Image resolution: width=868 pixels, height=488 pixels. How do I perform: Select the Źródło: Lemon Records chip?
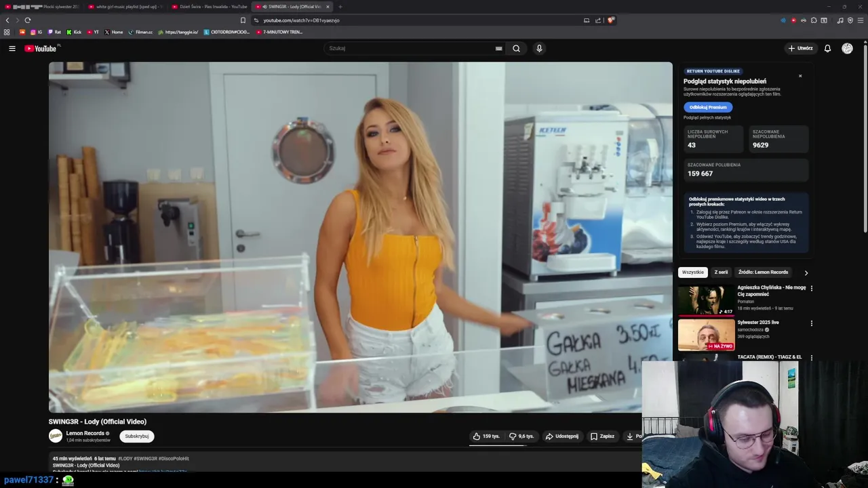point(763,272)
